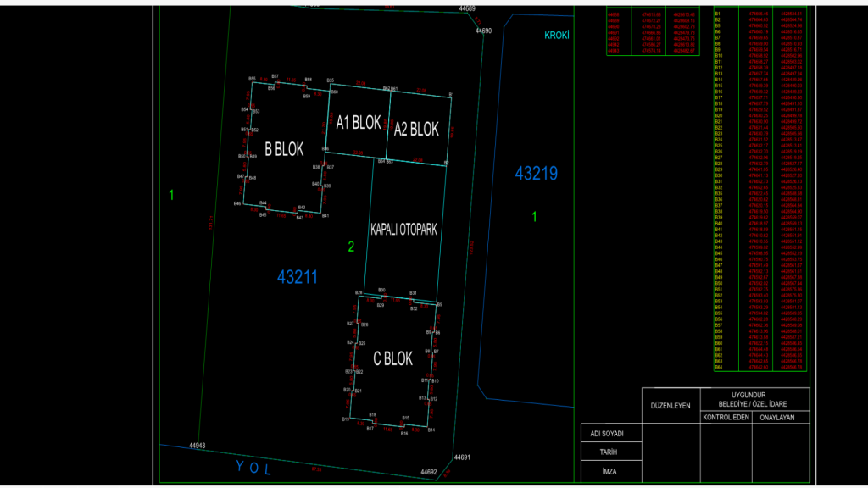The image size is (868, 488).
Task: Select the KAPALI OTOPARK label
Action: [x=403, y=230]
